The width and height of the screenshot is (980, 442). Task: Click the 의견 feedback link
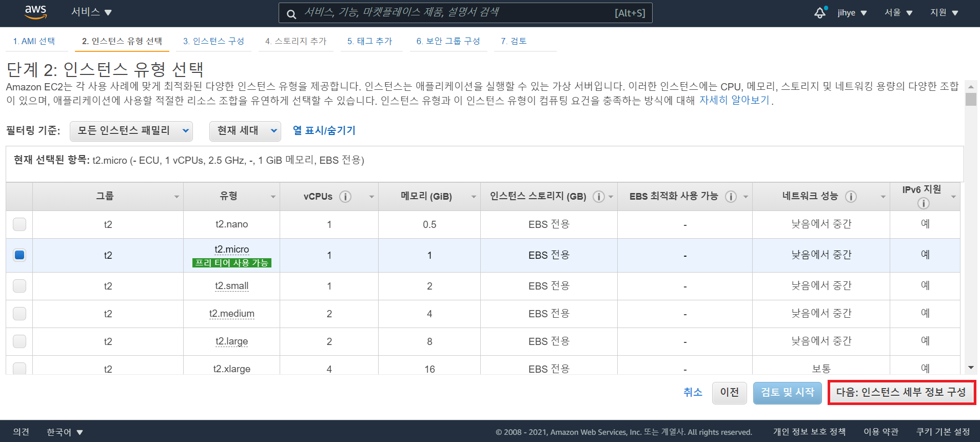coord(21,432)
